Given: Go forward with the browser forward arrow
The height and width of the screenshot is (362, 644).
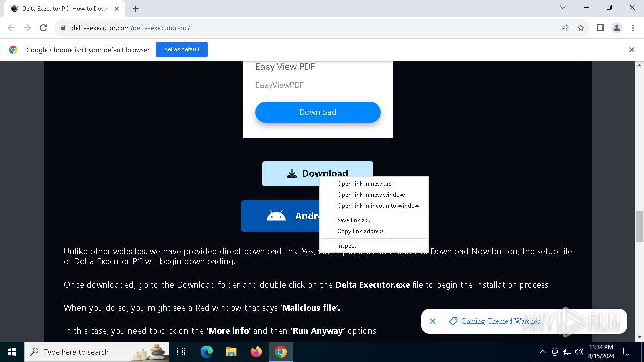Looking at the screenshot, I should pos(27,28).
